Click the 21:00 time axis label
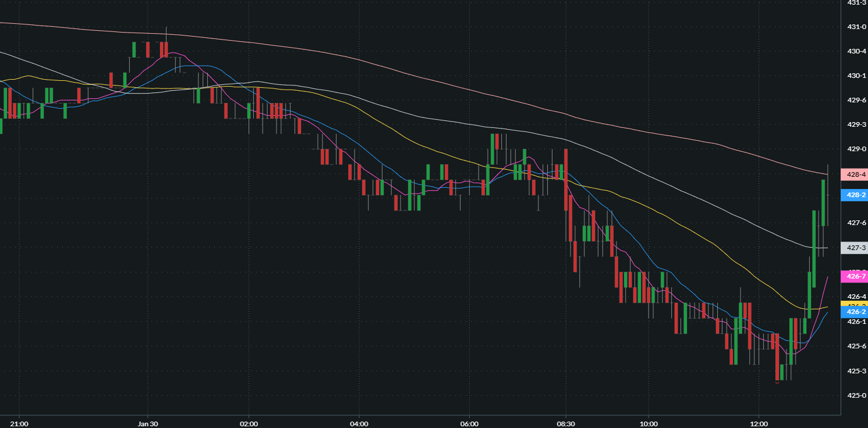Viewport: 868px width, 428px height. pos(19,423)
